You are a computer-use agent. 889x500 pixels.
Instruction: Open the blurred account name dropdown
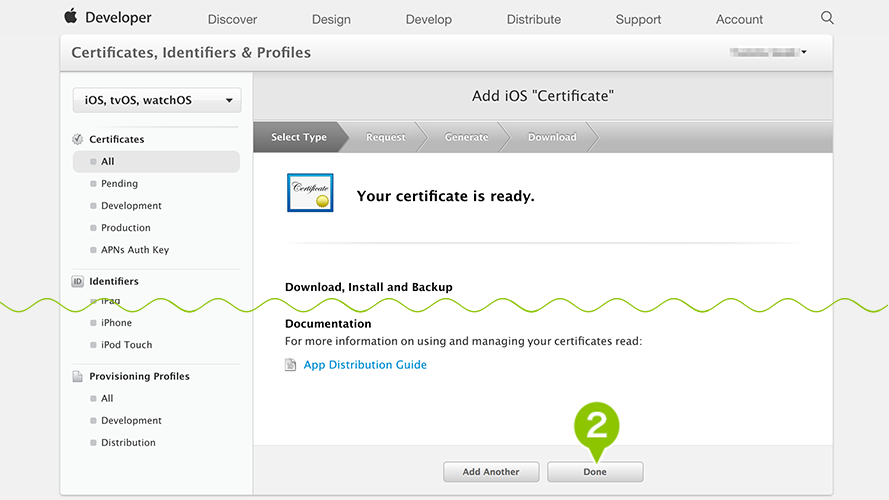tap(768, 52)
